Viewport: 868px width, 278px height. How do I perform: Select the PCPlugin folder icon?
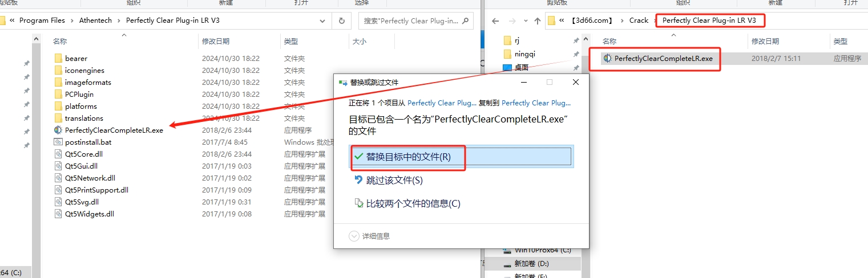pyautogui.click(x=58, y=94)
